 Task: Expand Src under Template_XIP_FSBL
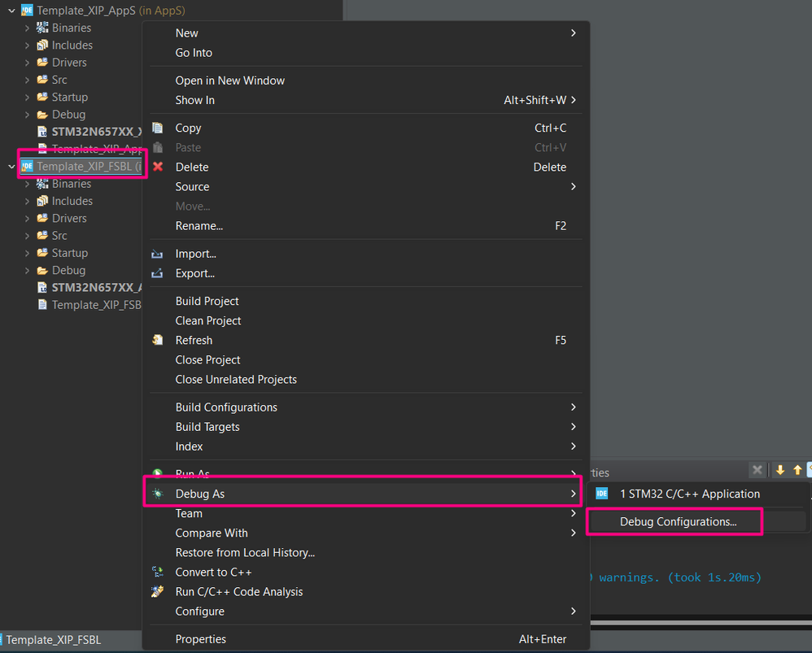tap(27, 236)
